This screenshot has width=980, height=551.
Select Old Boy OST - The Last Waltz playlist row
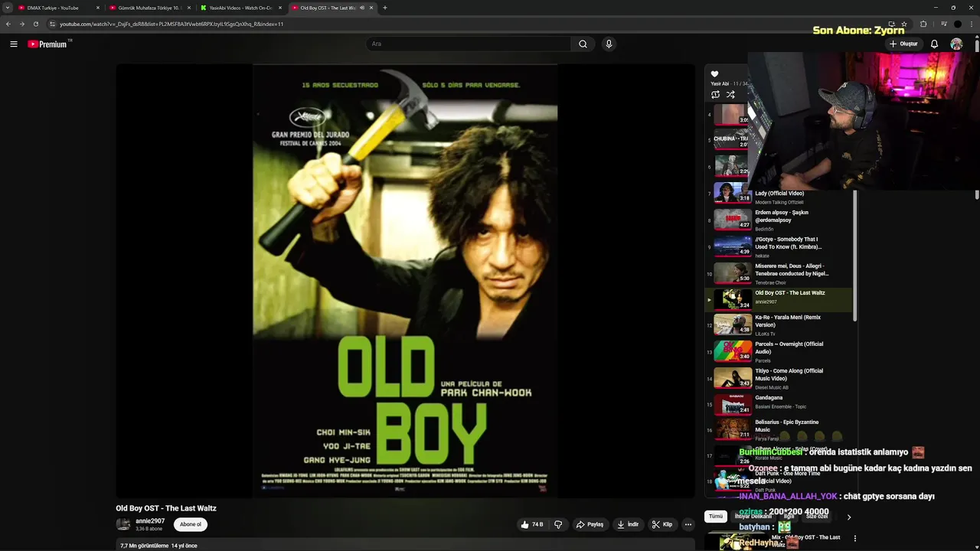(x=779, y=299)
